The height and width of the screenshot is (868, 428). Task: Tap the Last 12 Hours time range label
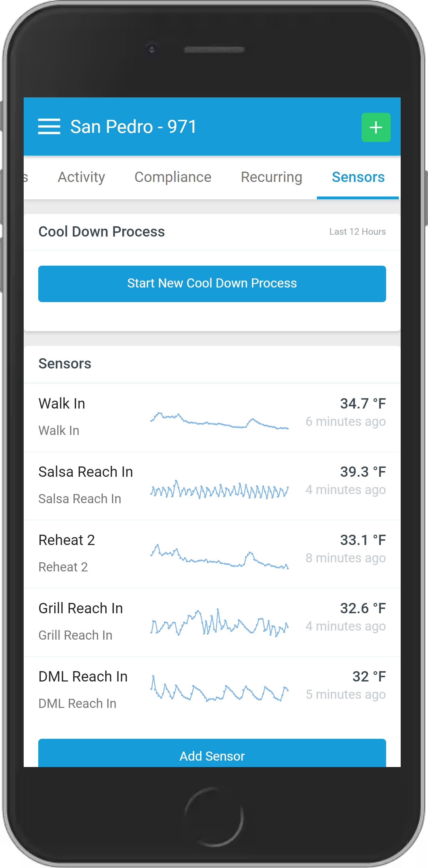(x=357, y=231)
